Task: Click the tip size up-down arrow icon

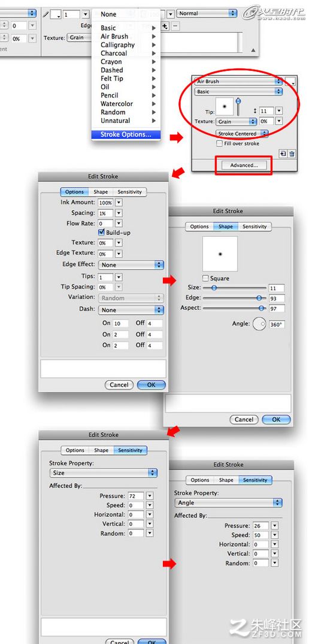Action: [255, 111]
